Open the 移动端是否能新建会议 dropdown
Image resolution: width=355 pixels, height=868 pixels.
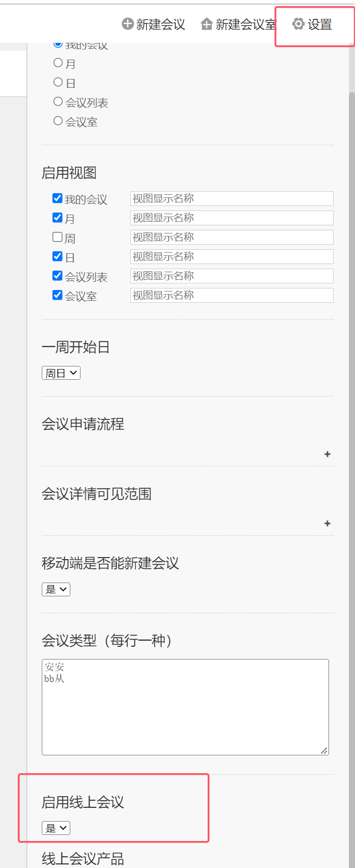[x=56, y=590]
